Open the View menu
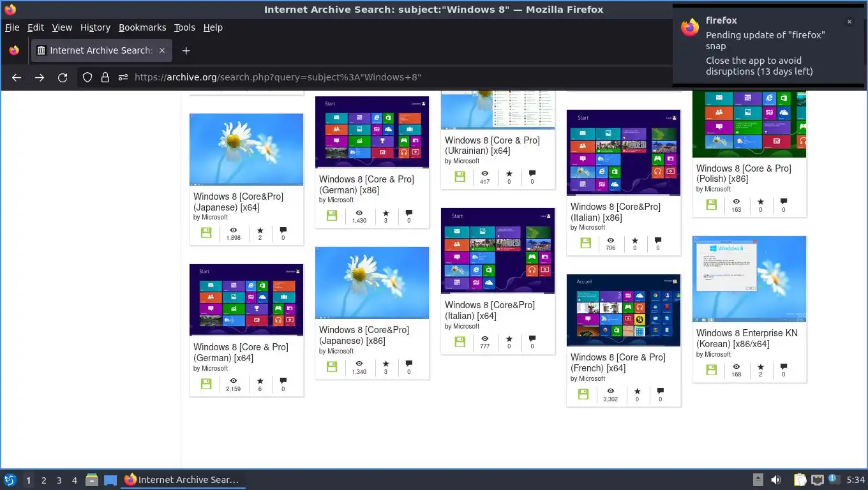 coord(62,27)
